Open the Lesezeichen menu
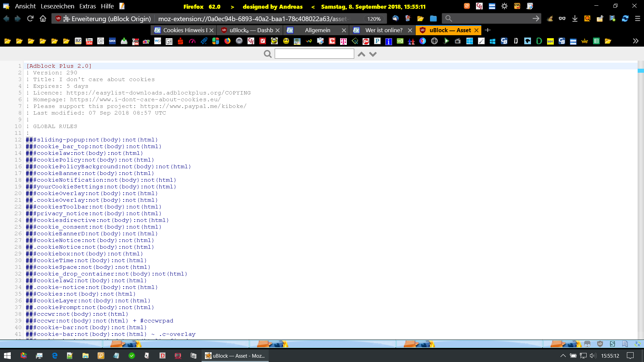 pyautogui.click(x=57, y=6)
